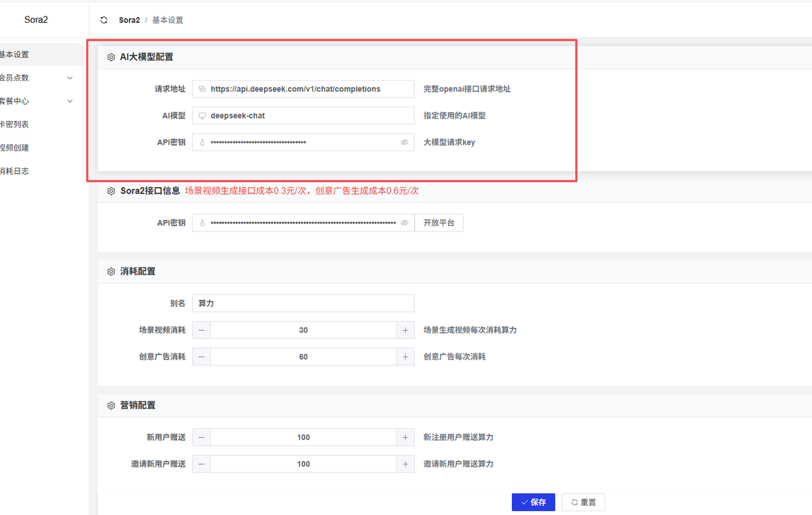The image size is (812, 515).
Task: Decrease 邀请新用户赠送 with the minus button
Action: 202,464
